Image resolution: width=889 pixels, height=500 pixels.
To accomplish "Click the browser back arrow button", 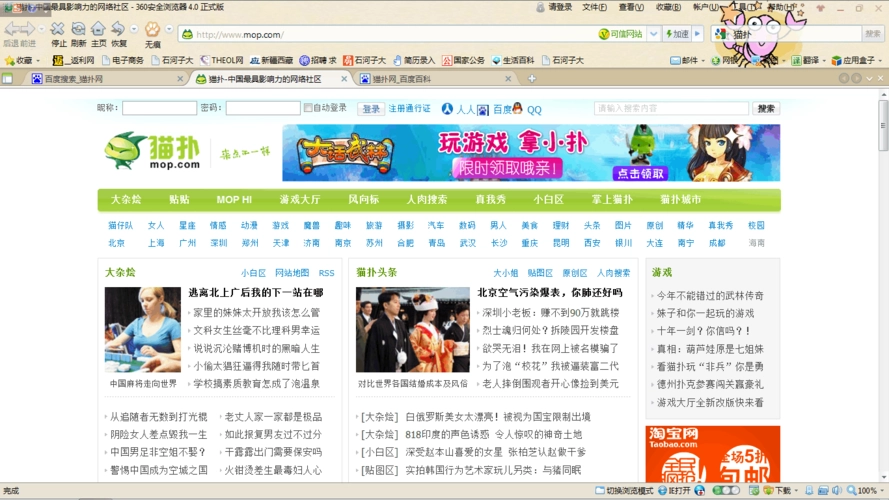I will pos(11,29).
